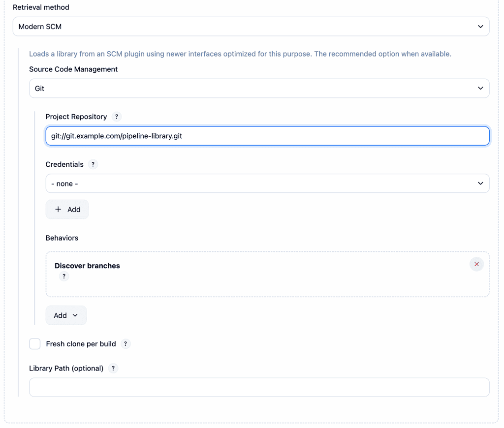Click the Source Code Management chevron

point(480,88)
